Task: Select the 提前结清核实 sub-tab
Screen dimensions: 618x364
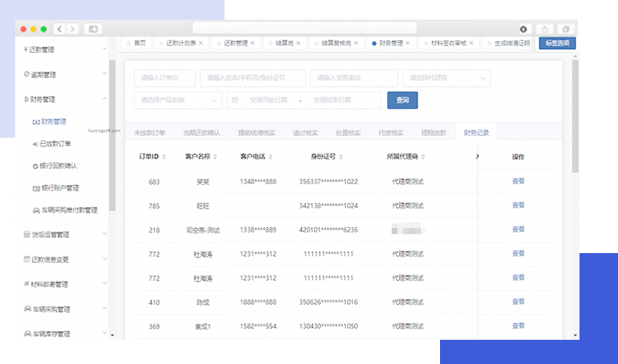Action: coord(256,132)
